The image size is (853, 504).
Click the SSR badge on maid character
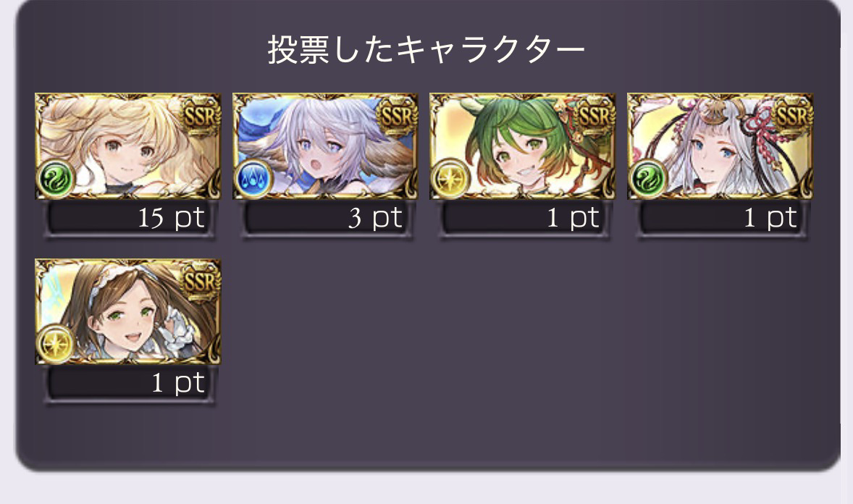[x=200, y=282]
